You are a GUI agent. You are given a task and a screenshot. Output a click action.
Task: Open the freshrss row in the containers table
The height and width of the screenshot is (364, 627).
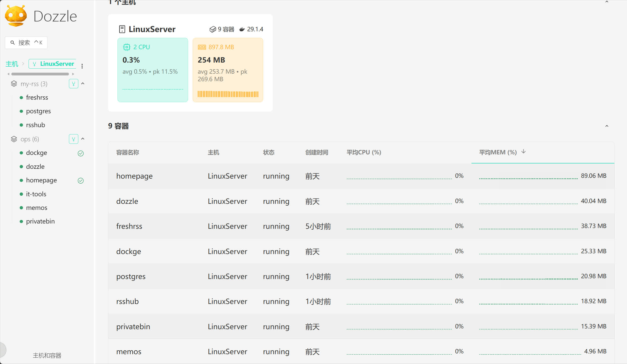click(129, 226)
